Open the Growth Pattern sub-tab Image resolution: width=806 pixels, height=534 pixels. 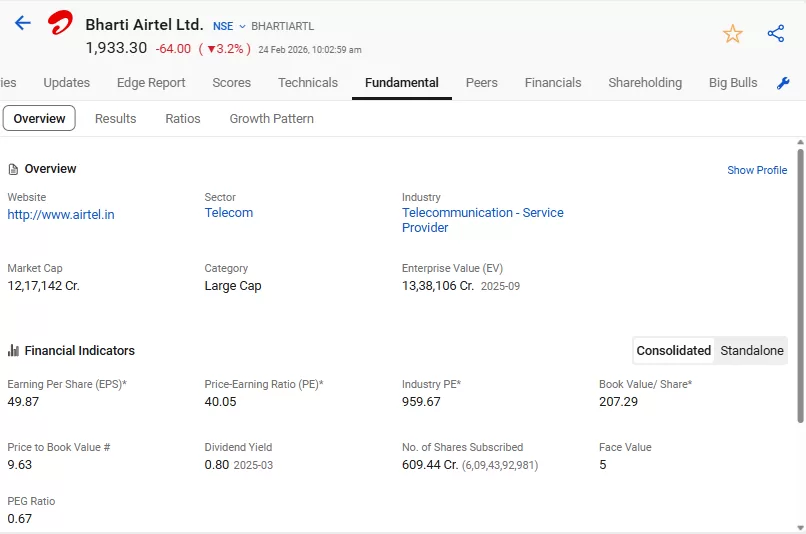(x=271, y=119)
